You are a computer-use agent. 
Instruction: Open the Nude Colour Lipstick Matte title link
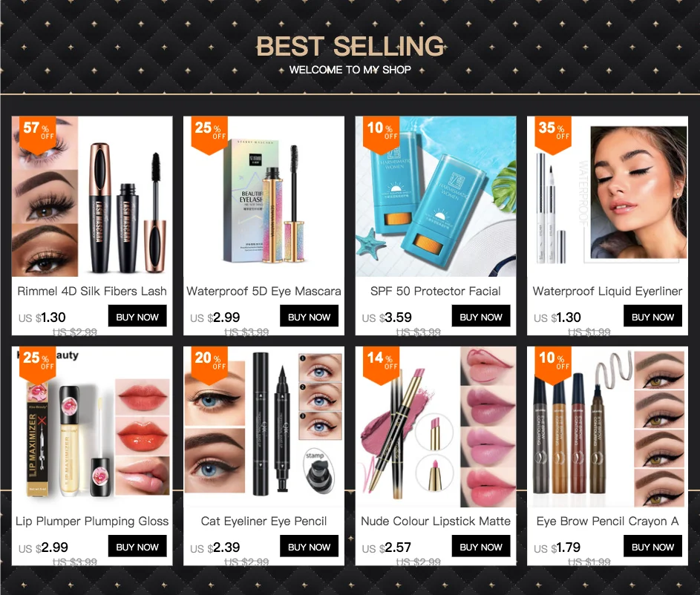[x=436, y=521]
